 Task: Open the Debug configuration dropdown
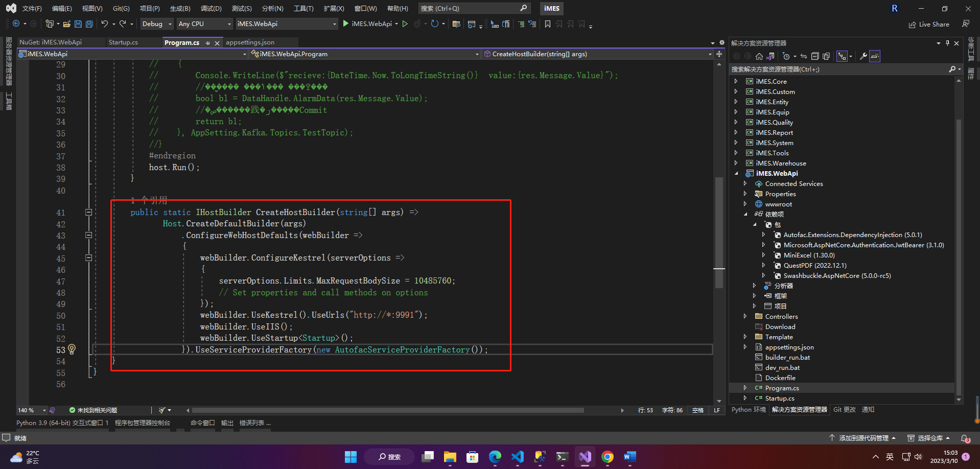(x=157, y=24)
